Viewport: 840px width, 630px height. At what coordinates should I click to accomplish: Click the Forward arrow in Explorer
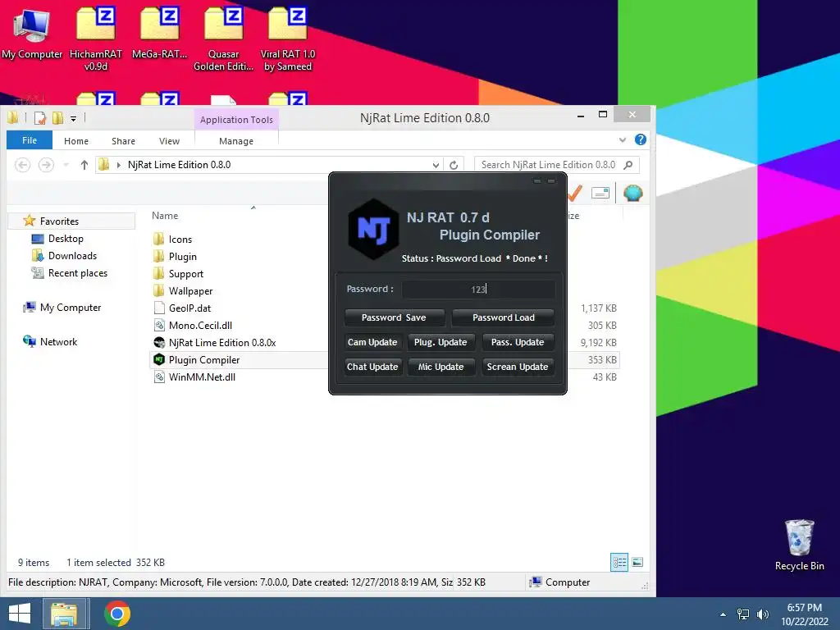[x=46, y=165]
